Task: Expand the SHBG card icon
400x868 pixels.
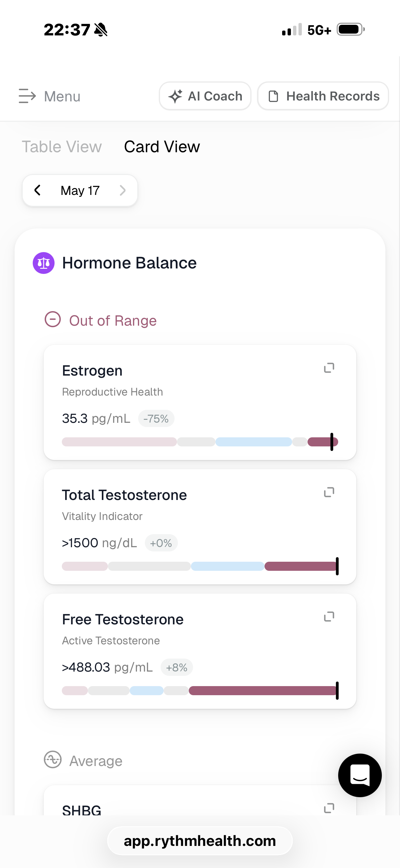Action: (x=329, y=808)
